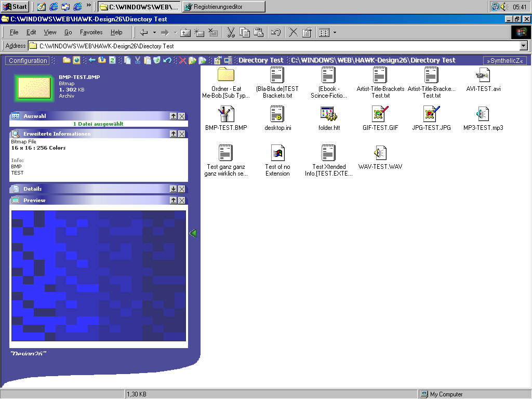Image resolution: width=532 pixels, height=399 pixels.
Task: Select the WAV-TEST.WAV file
Action: click(380, 157)
